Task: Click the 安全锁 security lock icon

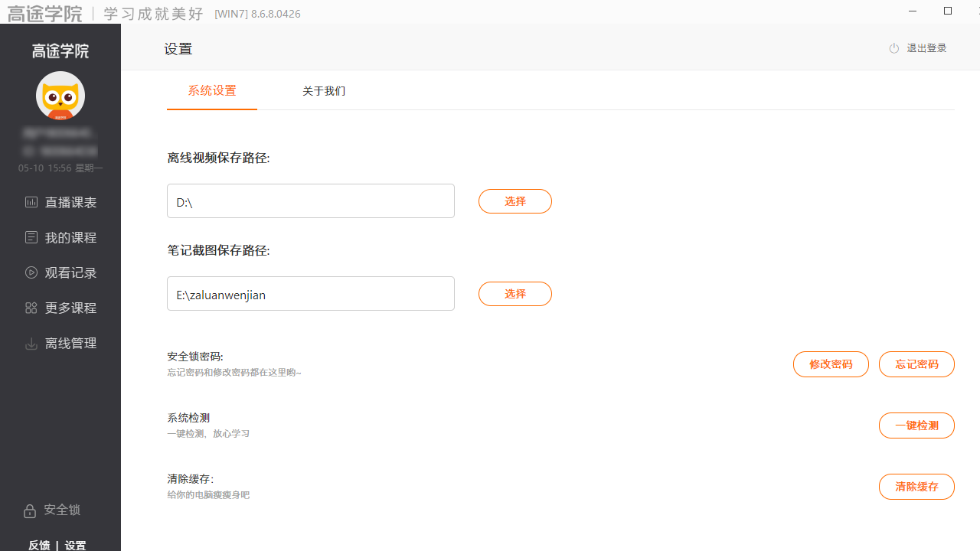Action: pos(29,510)
